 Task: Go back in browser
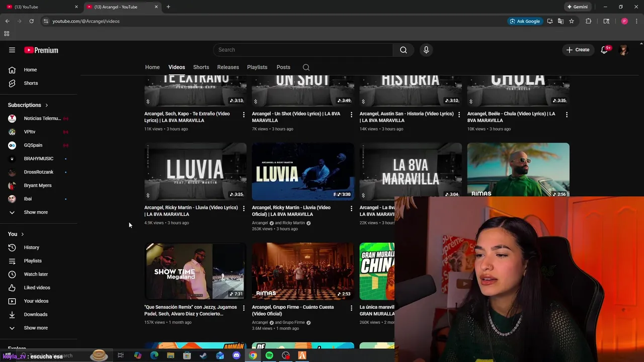pyautogui.click(x=8, y=21)
